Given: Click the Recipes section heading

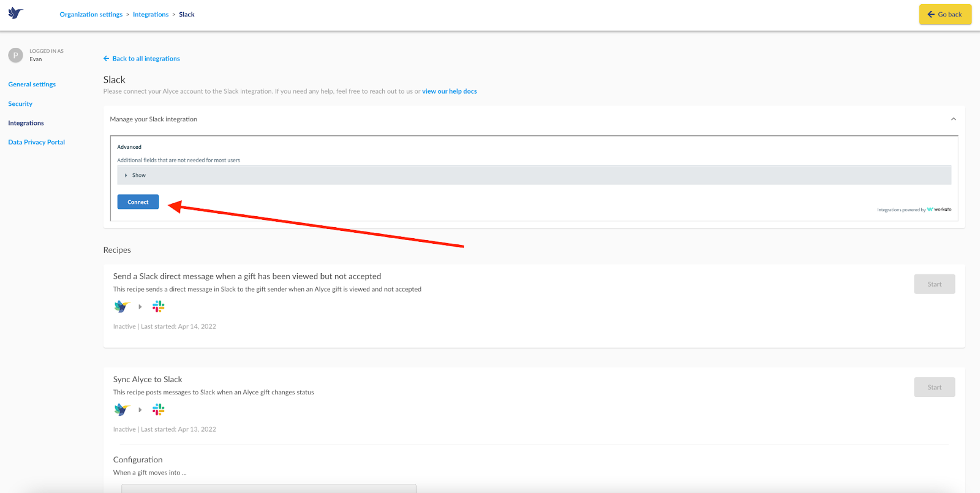Looking at the screenshot, I should click(x=117, y=250).
